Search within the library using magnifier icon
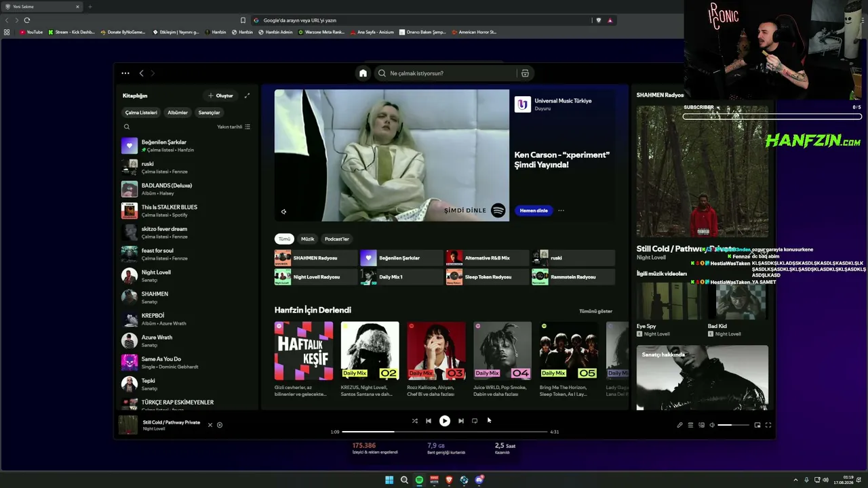Screen dimensions: 868x488 [127, 127]
